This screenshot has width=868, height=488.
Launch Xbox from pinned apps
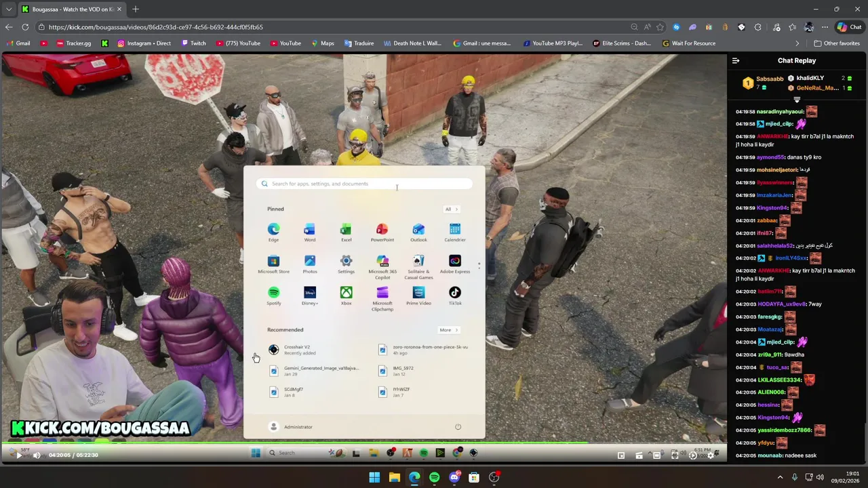346,296
